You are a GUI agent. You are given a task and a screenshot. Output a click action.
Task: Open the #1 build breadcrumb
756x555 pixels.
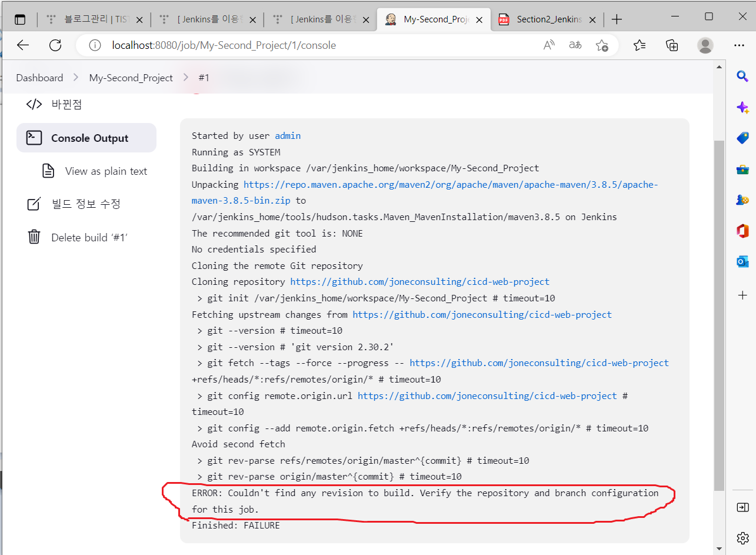[204, 78]
